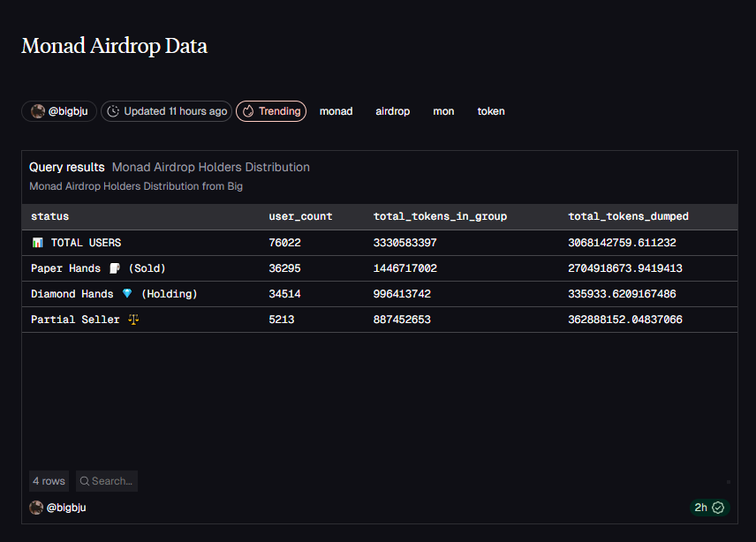Screen dimensions: 756x542
Task: Sort by the user_count column header
Action: 300,216
